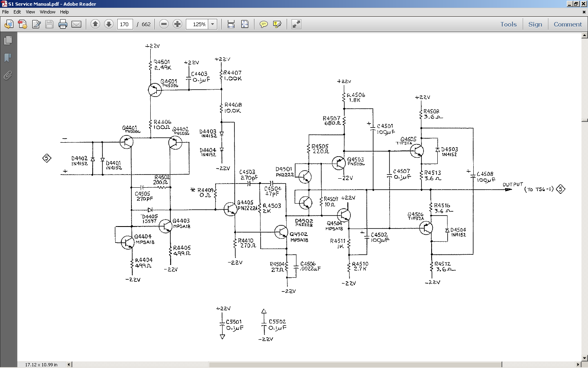The height and width of the screenshot is (368, 588).
Task: Send file by email envelope icon
Action: (76, 25)
